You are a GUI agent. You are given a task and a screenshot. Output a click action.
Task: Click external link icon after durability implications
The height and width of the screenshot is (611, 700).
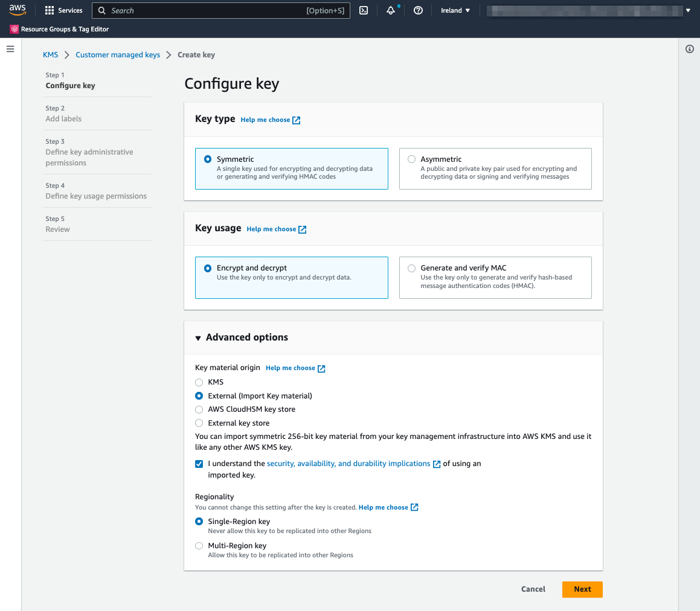437,464
